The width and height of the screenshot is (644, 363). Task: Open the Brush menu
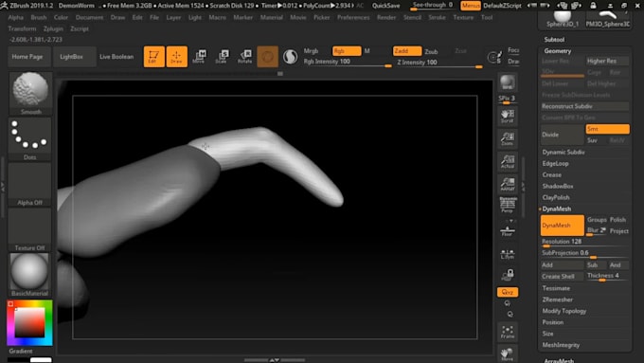pyautogui.click(x=39, y=18)
